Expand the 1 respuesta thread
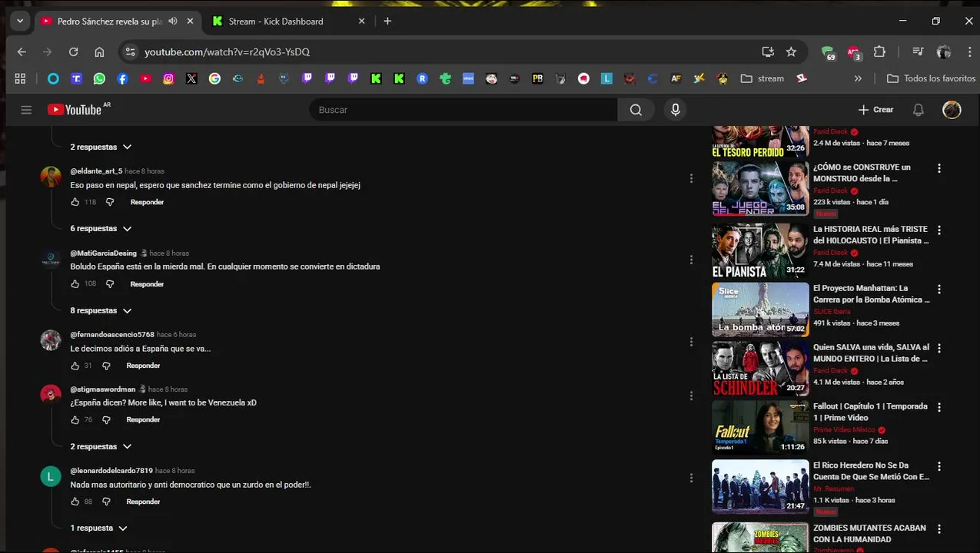 pos(98,528)
